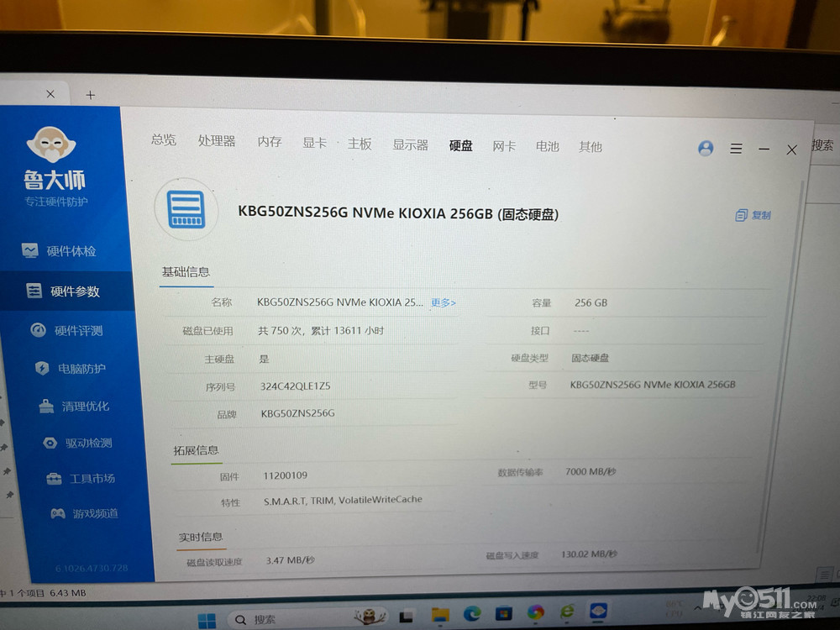The width and height of the screenshot is (840, 630).
Task: Click the user account avatar icon
Action: tap(706, 149)
